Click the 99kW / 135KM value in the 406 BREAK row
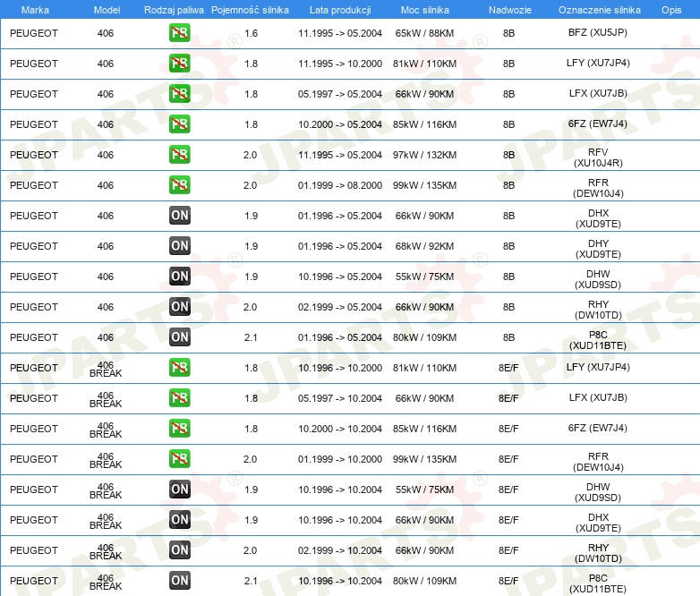The width and height of the screenshot is (700, 596). pyautogui.click(x=424, y=459)
